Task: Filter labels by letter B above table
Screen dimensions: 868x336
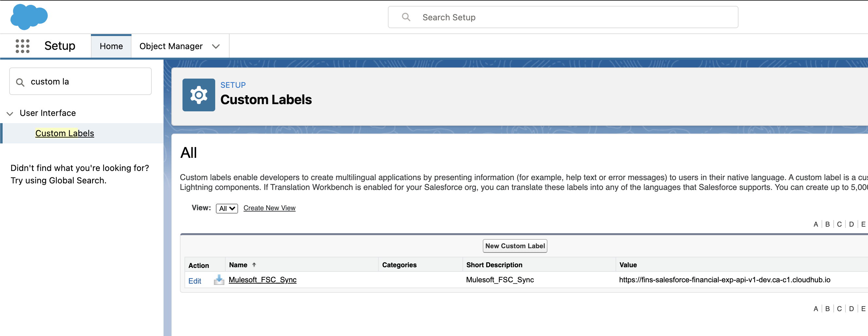Action: click(x=827, y=224)
